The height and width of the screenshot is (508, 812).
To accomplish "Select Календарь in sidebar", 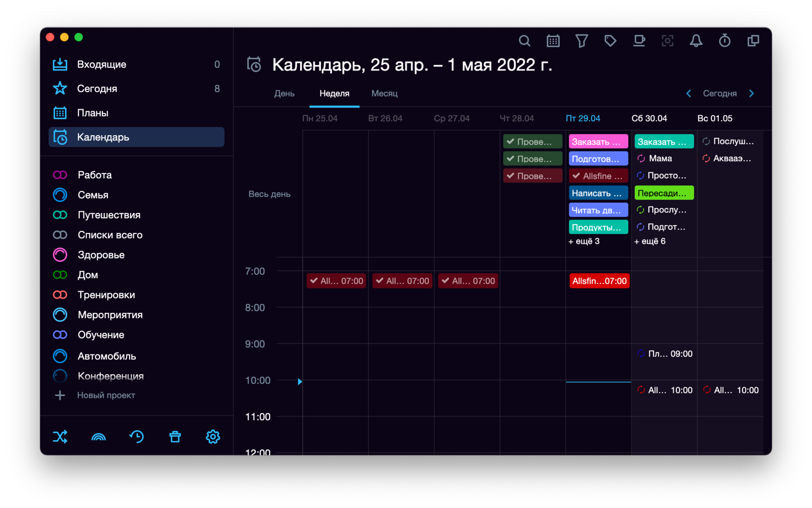I will [136, 137].
